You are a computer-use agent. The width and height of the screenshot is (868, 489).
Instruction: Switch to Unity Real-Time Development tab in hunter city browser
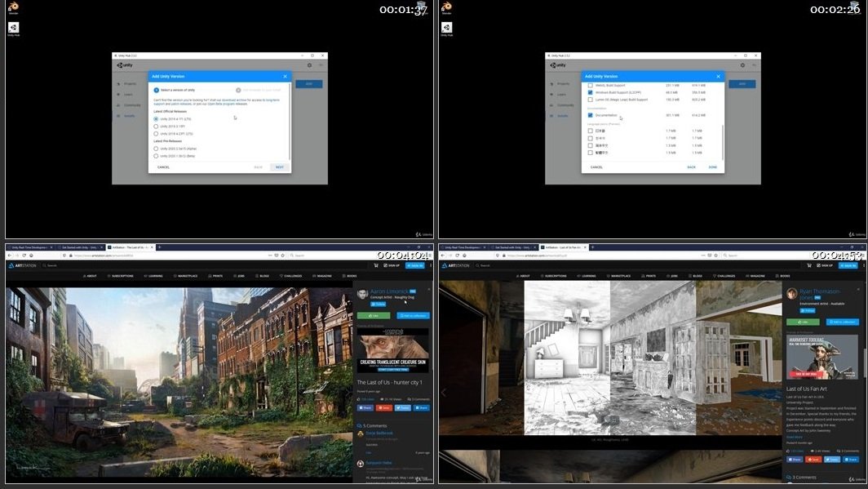30,247
